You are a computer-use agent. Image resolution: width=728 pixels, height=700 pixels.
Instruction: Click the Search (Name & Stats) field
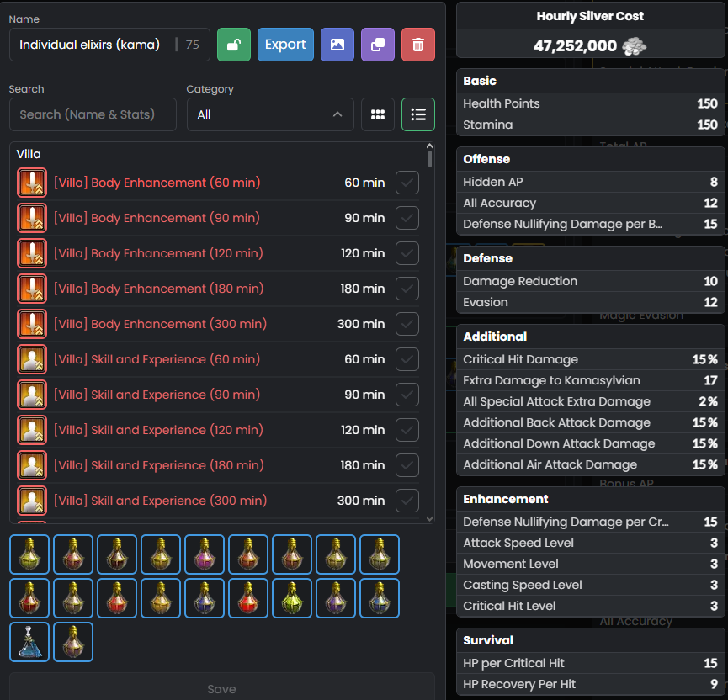(x=93, y=114)
